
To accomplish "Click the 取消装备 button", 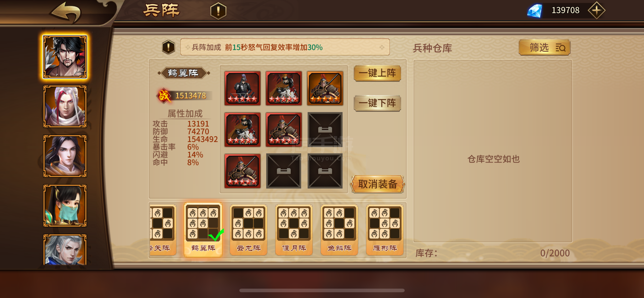I will (378, 184).
